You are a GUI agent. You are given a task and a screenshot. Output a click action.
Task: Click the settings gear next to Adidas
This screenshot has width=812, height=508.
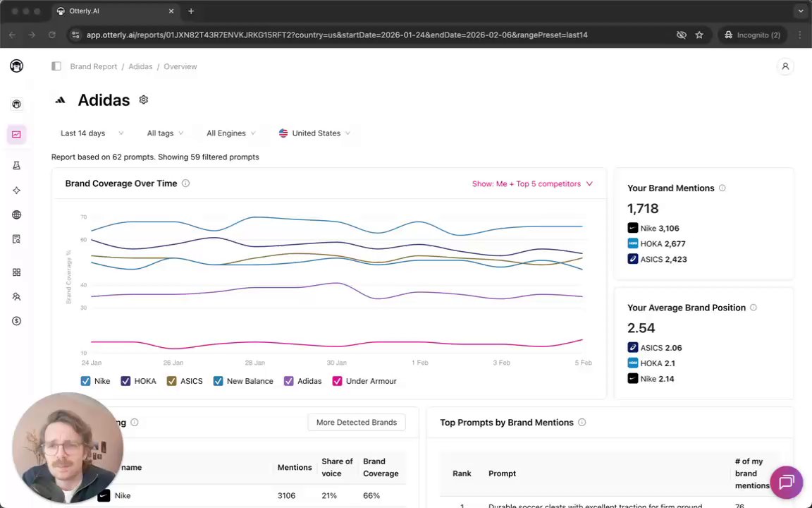[144, 100]
